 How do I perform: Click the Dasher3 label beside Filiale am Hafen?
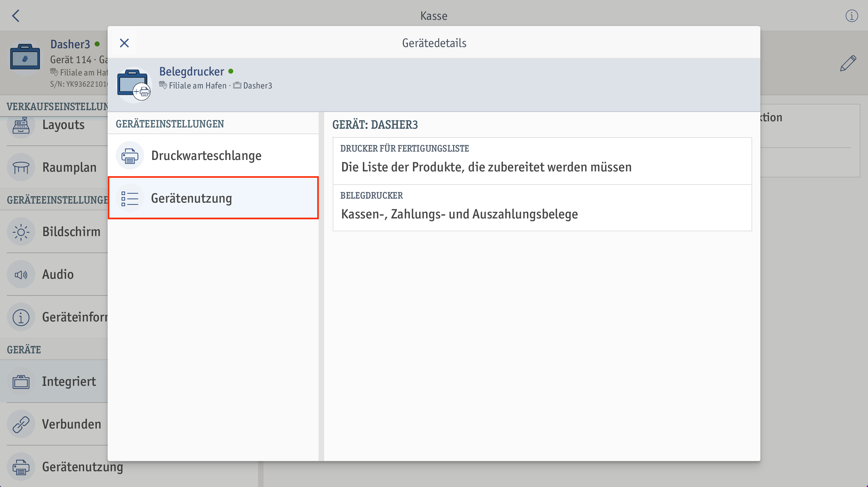coord(257,86)
